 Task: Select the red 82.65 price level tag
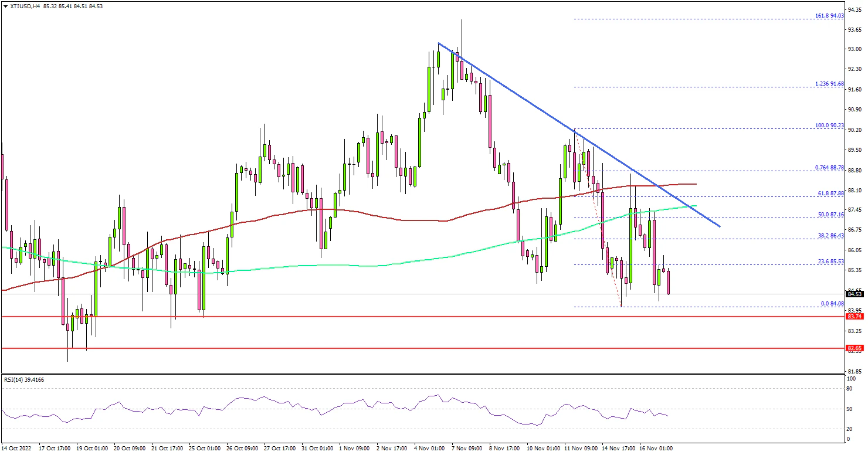pos(854,348)
